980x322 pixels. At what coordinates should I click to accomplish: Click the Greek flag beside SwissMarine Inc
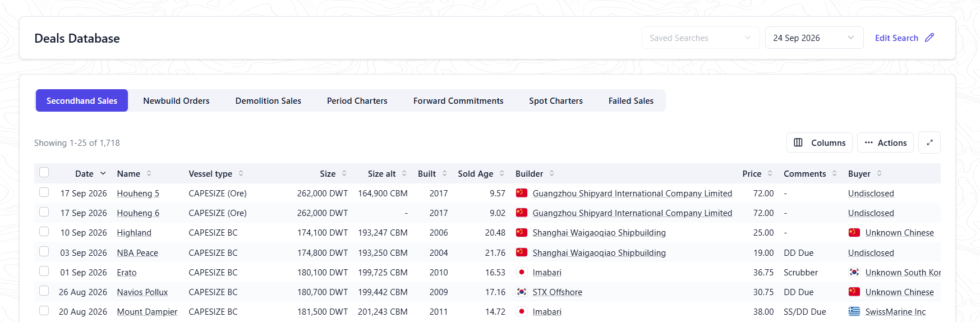(x=854, y=311)
